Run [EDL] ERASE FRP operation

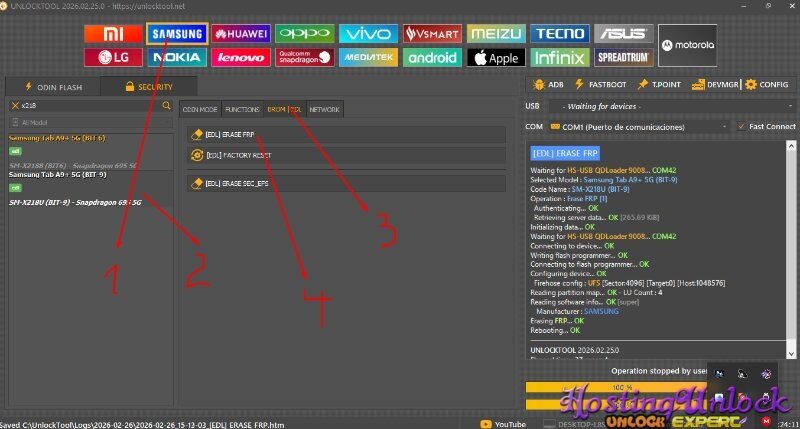pyautogui.click(x=346, y=135)
